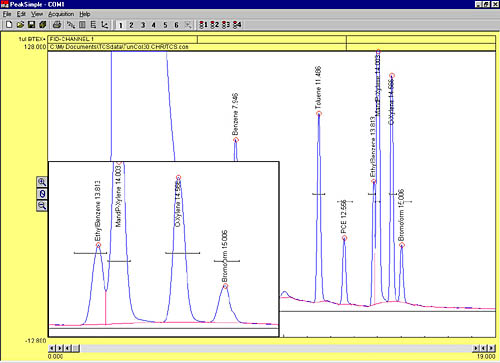Screen dimensions: 500x363
Task: Click the zoom in magnifier button
Action: coord(42,182)
